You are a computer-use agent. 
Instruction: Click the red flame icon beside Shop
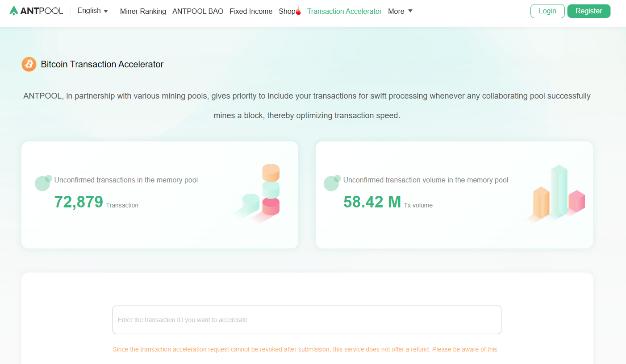[298, 11]
